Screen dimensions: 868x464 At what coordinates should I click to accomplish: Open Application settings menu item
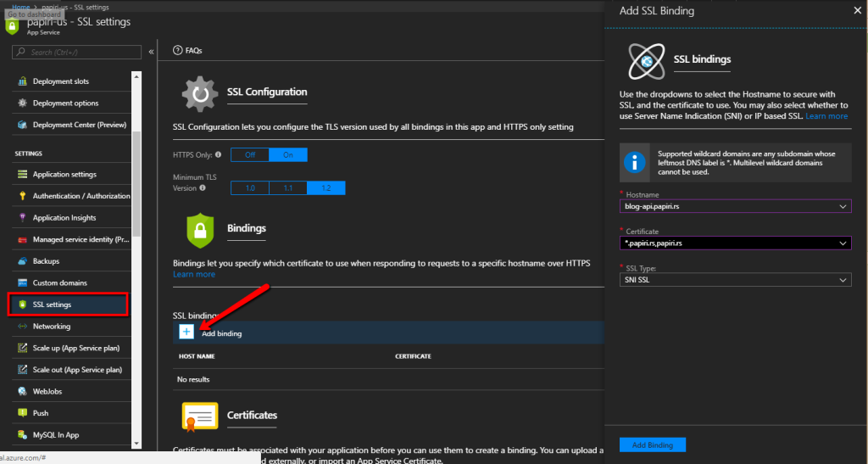(x=71, y=175)
